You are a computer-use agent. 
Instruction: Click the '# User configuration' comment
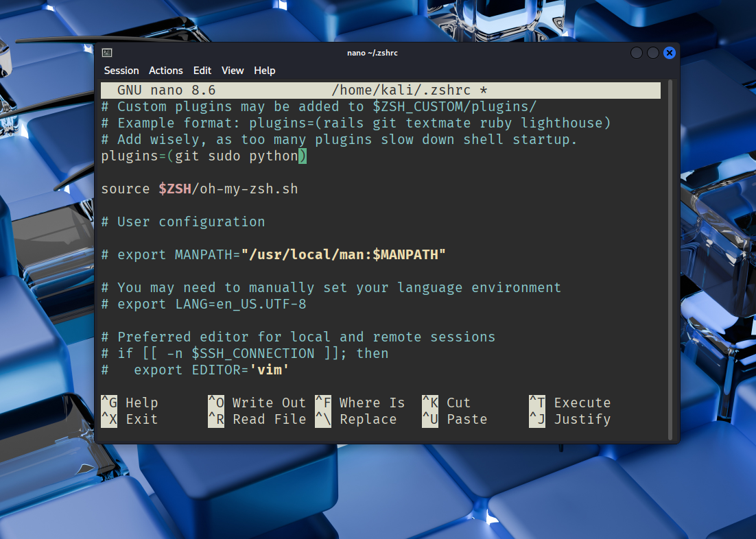pyautogui.click(x=183, y=221)
